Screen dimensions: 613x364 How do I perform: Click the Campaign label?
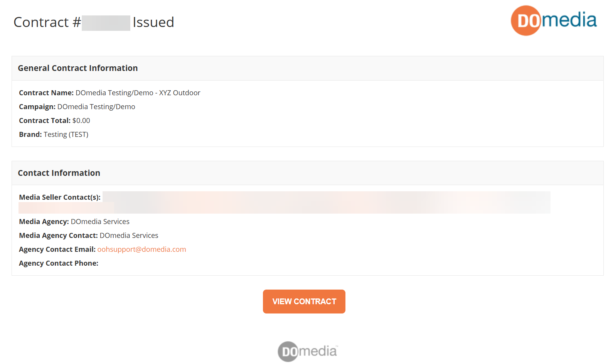(x=37, y=107)
